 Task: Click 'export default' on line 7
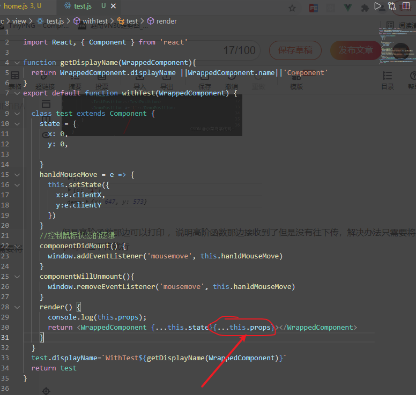(x=52, y=93)
